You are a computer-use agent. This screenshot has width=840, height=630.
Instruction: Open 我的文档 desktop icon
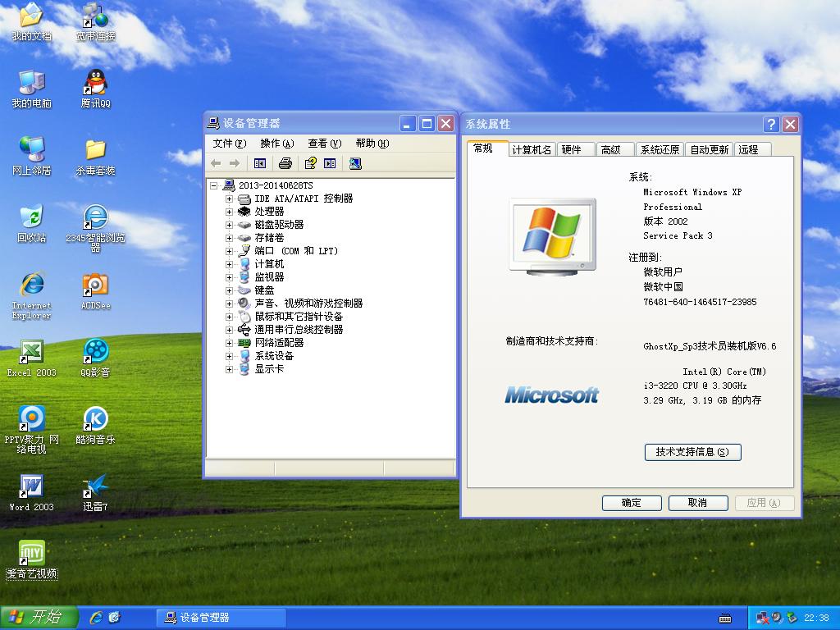point(32,22)
